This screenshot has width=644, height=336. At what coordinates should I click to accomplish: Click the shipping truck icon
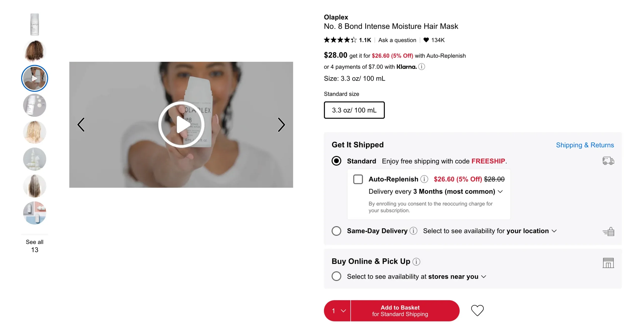[x=608, y=161]
